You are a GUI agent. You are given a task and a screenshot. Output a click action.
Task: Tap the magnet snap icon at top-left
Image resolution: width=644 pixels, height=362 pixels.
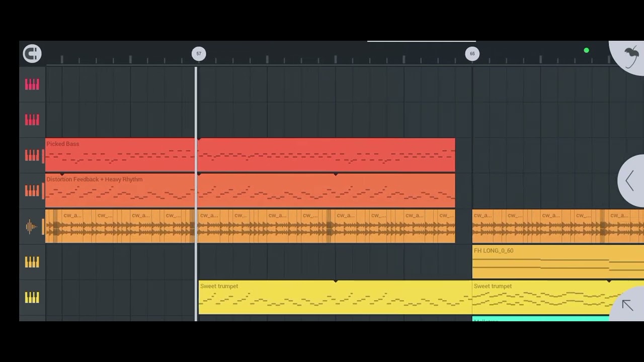point(32,53)
